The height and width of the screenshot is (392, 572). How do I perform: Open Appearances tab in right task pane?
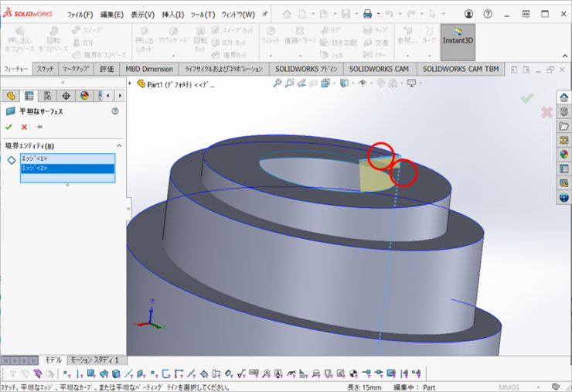(x=563, y=154)
